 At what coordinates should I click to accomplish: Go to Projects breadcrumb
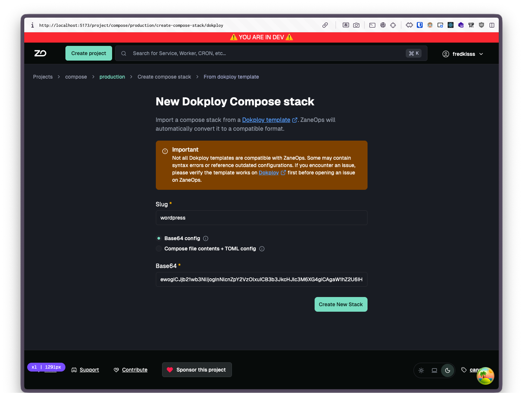[x=43, y=77]
